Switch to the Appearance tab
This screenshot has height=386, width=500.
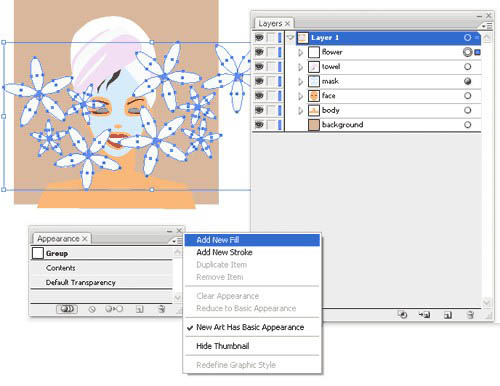pyautogui.click(x=58, y=239)
